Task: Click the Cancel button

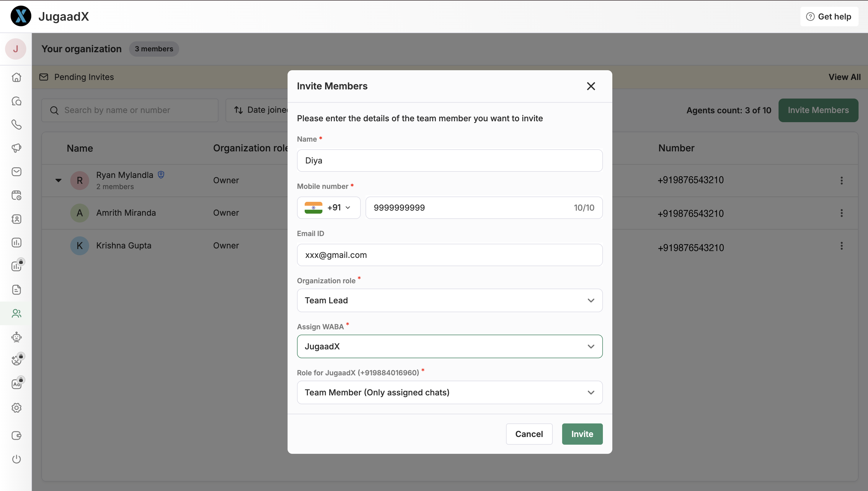Action: click(x=529, y=434)
